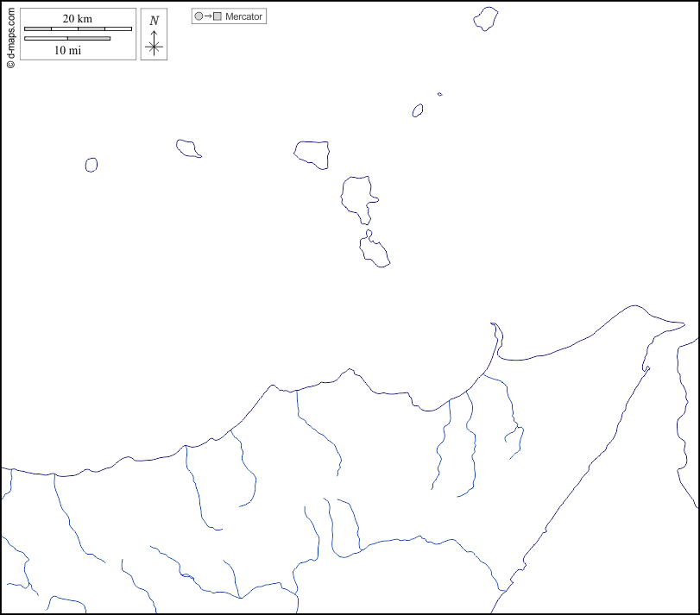Click the 10 mi scale label

68,50
